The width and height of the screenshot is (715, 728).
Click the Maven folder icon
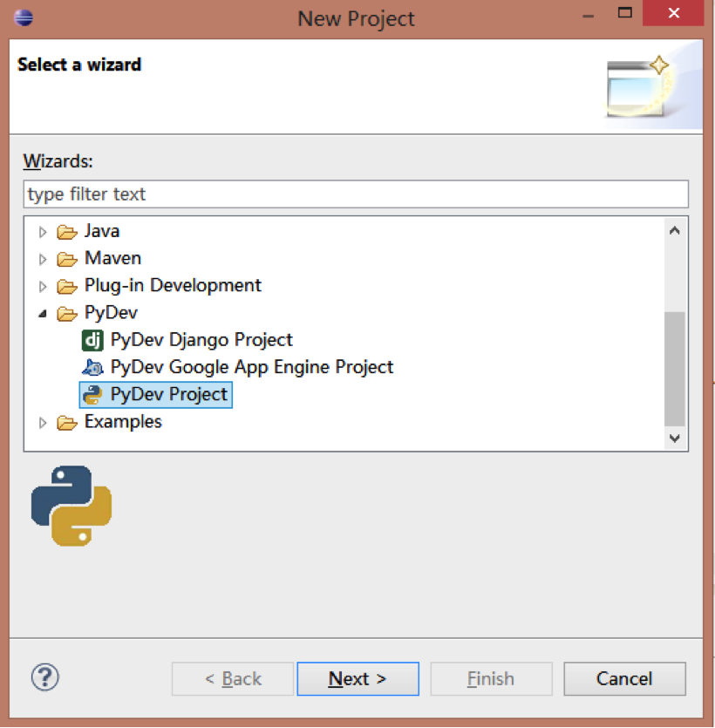pos(67,259)
